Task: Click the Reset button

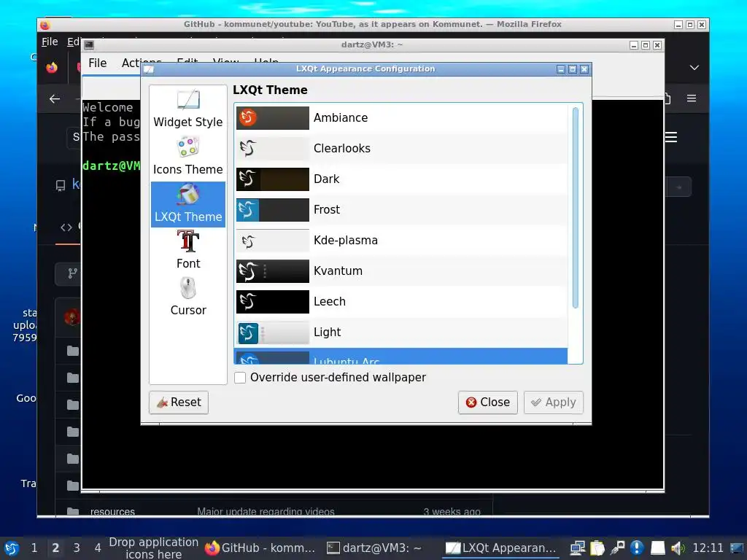Action: pyautogui.click(x=179, y=402)
